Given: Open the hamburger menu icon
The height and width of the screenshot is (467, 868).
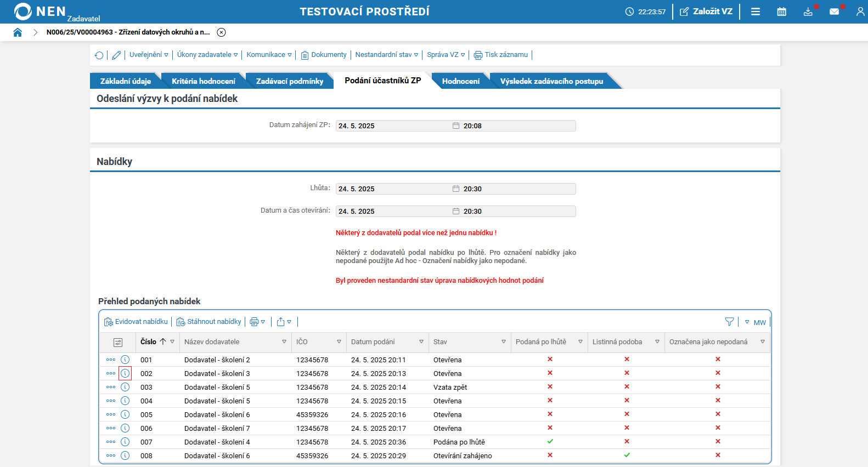Looking at the screenshot, I should pyautogui.click(x=756, y=12).
